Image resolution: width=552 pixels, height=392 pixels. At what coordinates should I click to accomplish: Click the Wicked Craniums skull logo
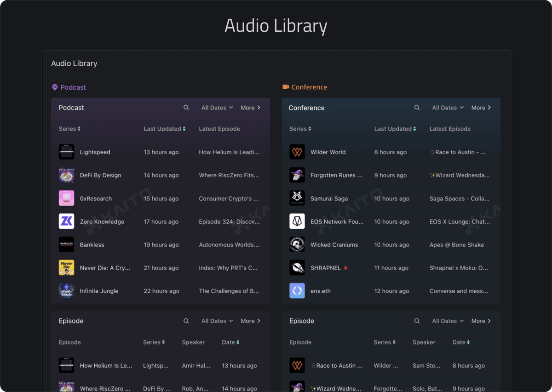point(297,244)
